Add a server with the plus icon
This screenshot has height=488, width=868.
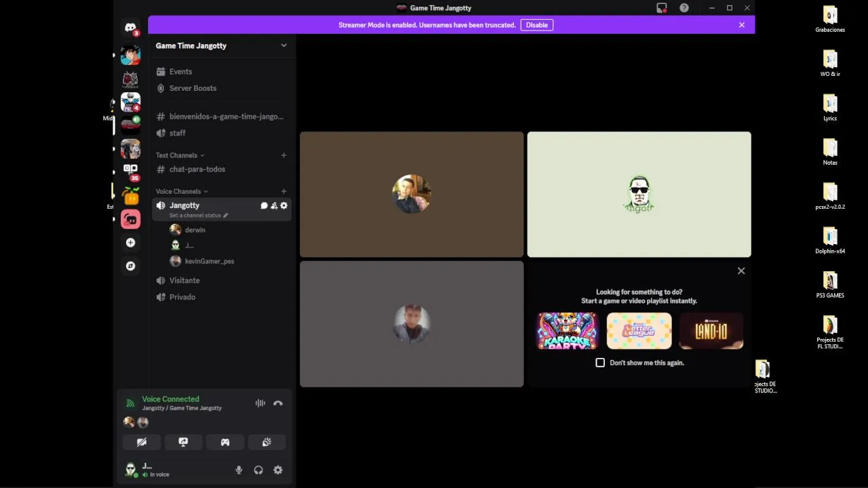click(130, 243)
